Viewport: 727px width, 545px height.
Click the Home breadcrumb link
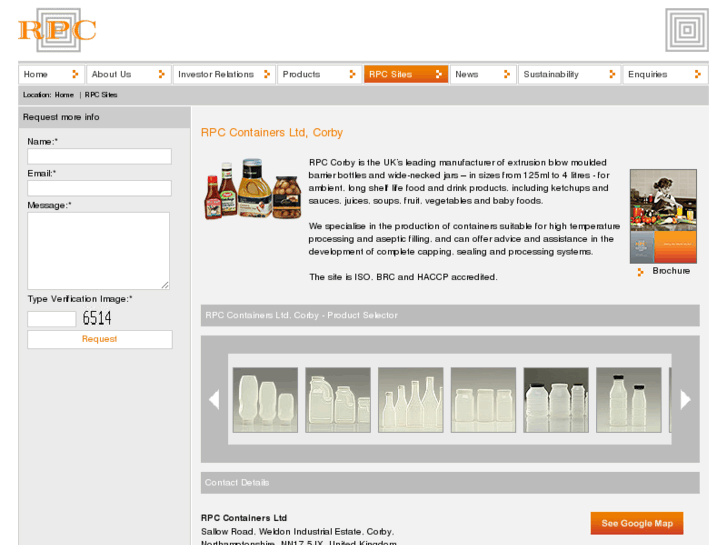coord(64,95)
